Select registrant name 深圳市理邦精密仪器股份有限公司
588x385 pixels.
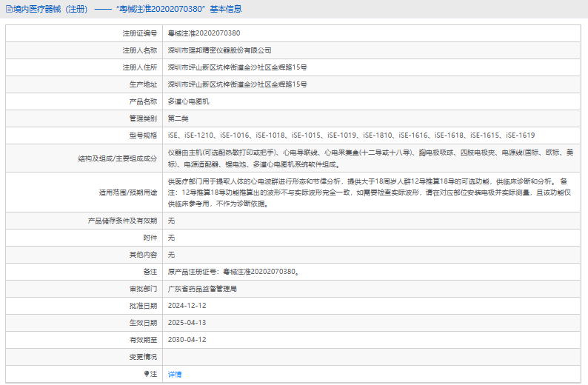pos(219,50)
